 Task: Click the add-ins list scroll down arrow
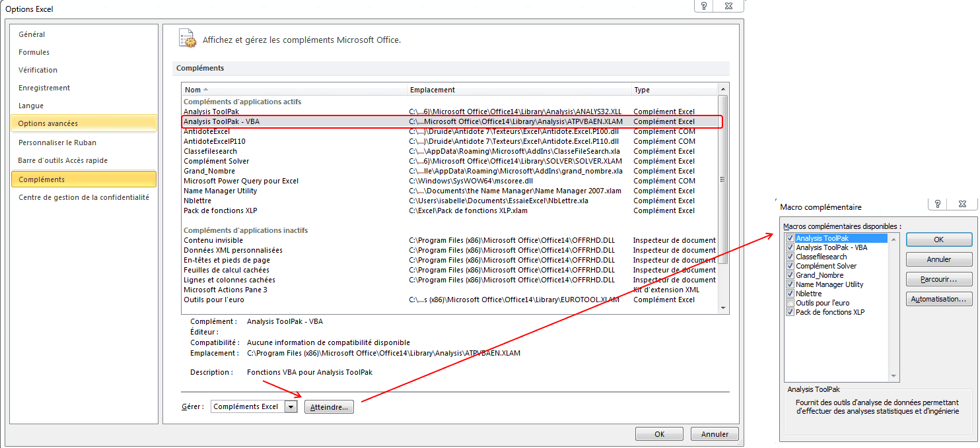tap(723, 307)
